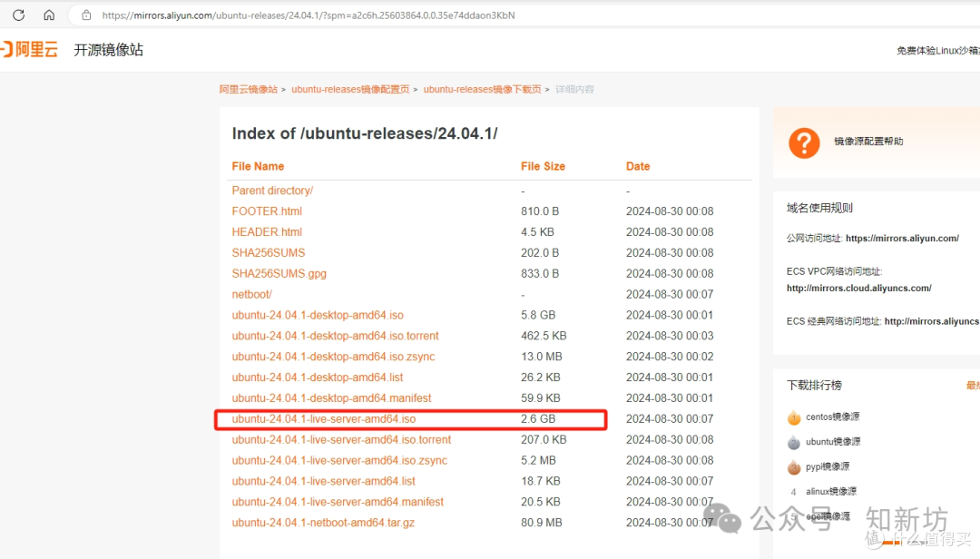This screenshot has height=559, width=980.
Task: Click the second-place medal beside ubuntu镜像源
Action: (796, 442)
